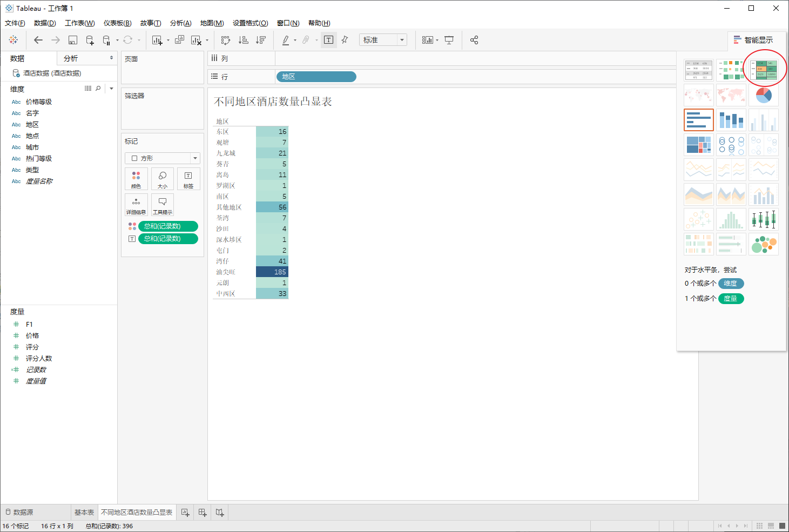Sort ascending toolbar icon
This screenshot has height=532, width=789.
244,40
